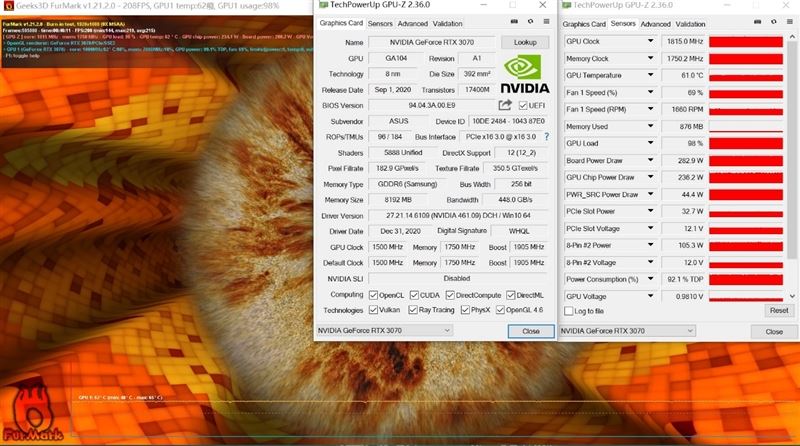
Task: Open the 8-Pin #2 Voltage dropdown
Action: tap(651, 262)
